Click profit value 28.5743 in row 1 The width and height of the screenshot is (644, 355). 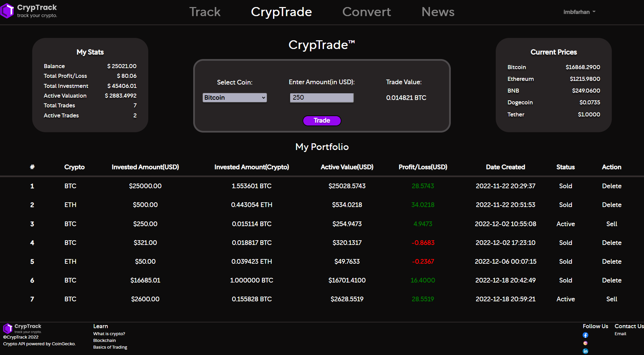[x=423, y=186]
